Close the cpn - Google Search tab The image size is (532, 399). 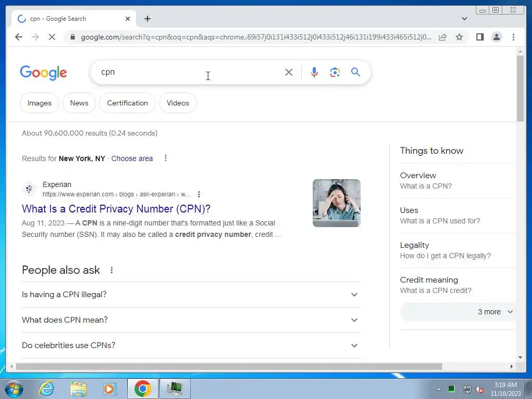pyautogui.click(x=128, y=19)
